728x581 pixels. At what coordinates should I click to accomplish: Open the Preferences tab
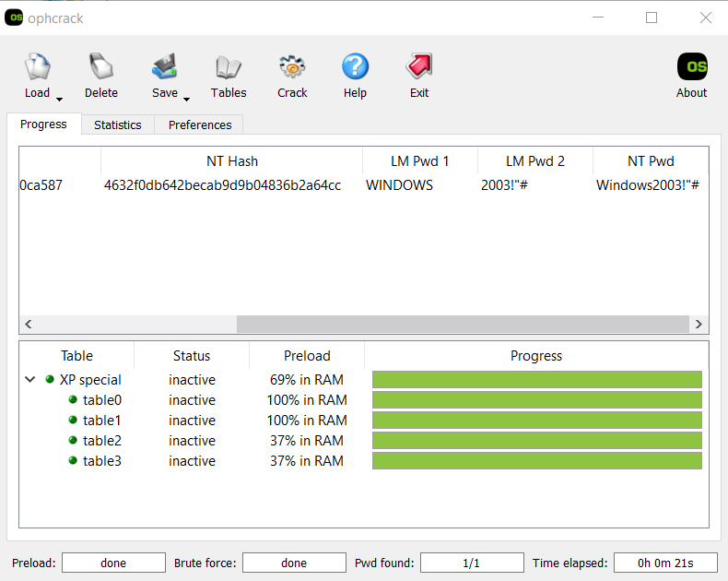[200, 125]
